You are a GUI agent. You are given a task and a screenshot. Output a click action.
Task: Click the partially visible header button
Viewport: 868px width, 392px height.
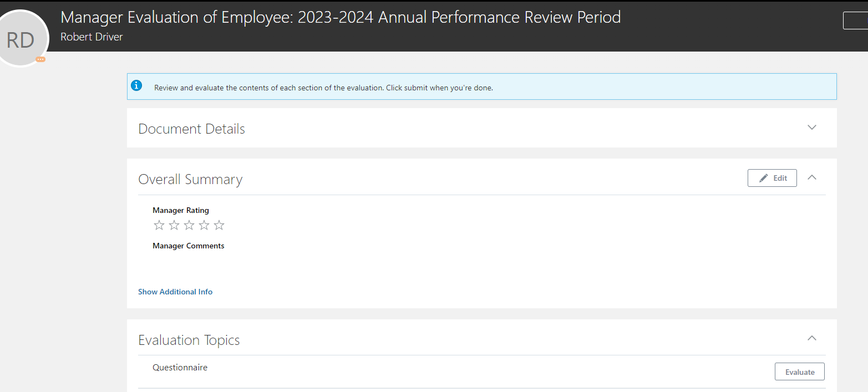(855, 21)
